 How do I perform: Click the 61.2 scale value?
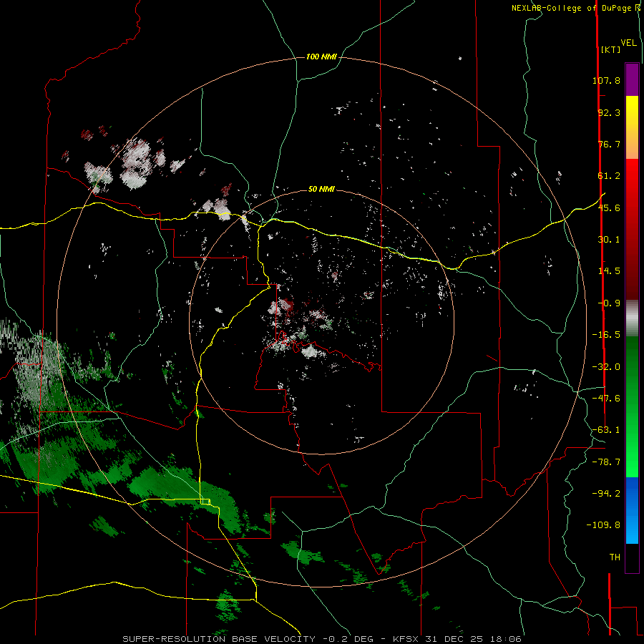[x=609, y=176]
